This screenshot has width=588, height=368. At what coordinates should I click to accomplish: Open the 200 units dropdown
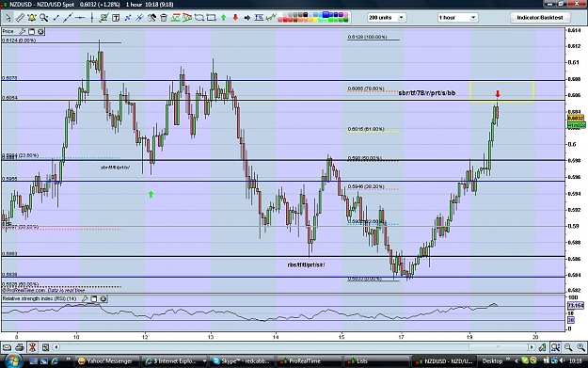coord(387,18)
